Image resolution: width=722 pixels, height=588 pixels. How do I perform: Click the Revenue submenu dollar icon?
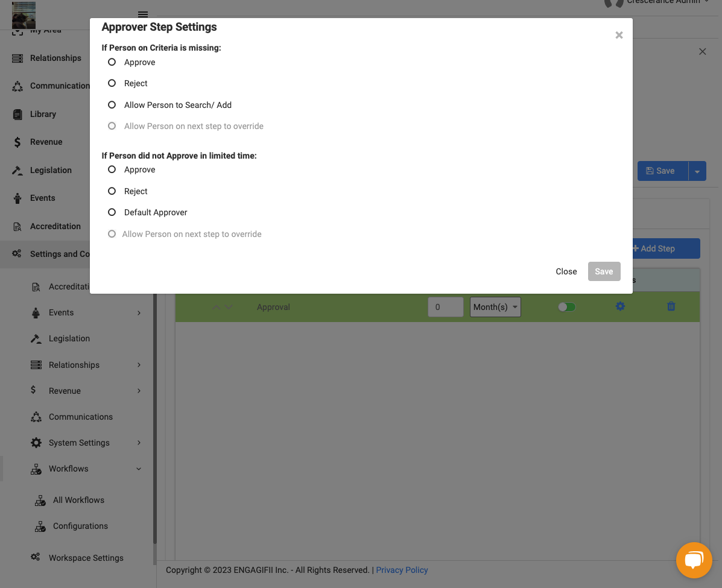click(33, 390)
